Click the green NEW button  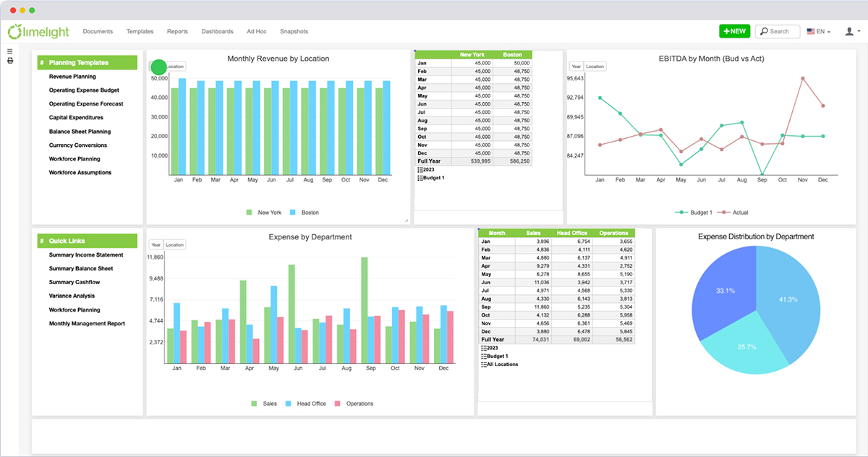tap(734, 32)
